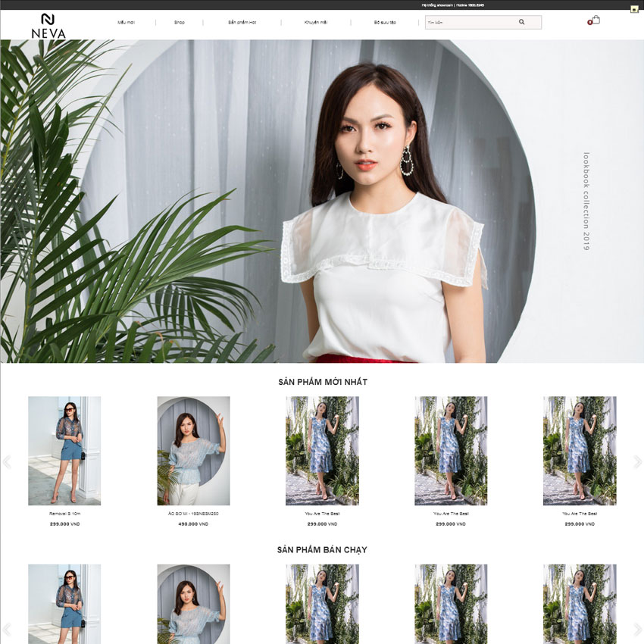Open the second thumbnail in Sản Phẩm Bán Chạy
Viewport: 644px width, 644px height.
click(193, 602)
